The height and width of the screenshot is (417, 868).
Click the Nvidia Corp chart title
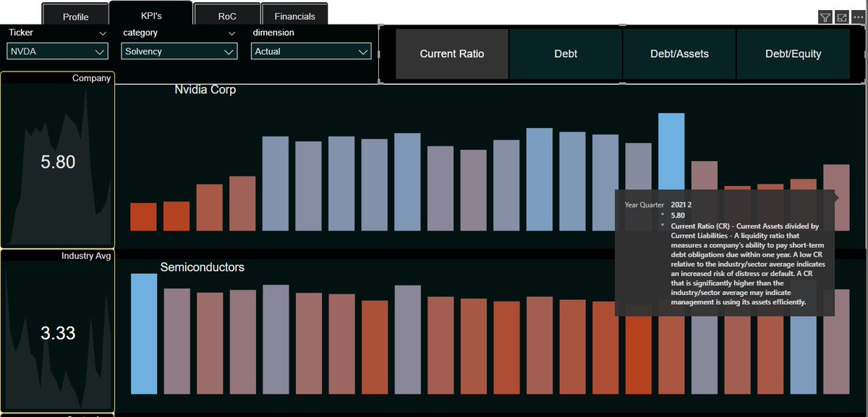click(x=205, y=90)
